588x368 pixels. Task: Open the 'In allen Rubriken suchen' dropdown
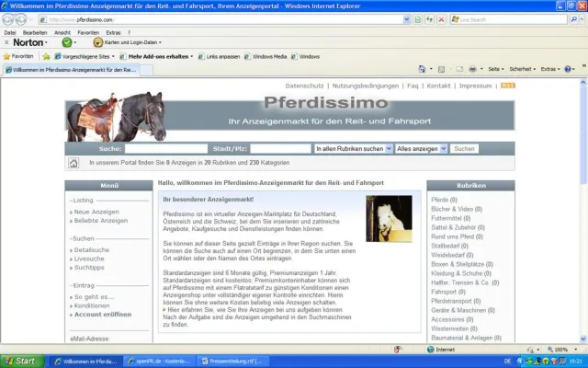[x=352, y=148]
